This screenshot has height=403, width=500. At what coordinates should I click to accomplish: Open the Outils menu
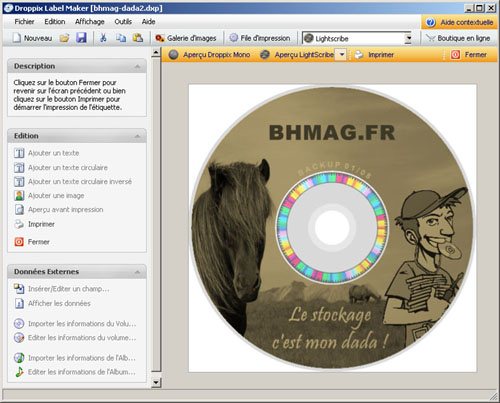(x=123, y=22)
